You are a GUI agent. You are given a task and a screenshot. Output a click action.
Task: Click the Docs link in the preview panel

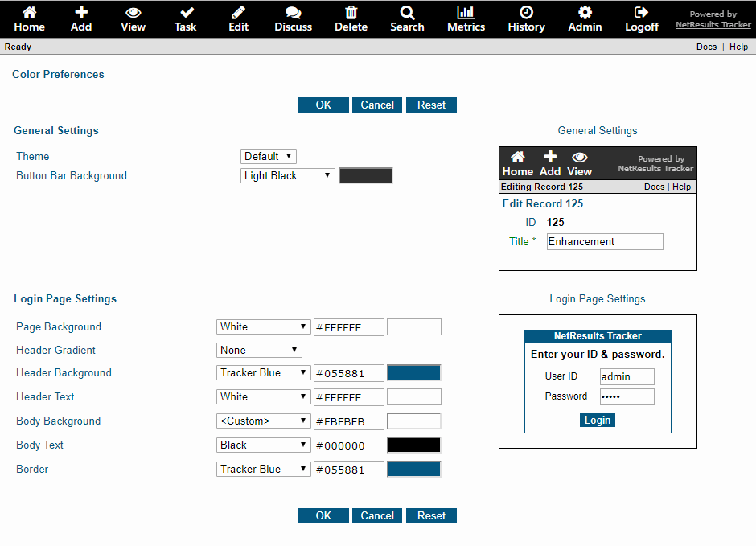click(655, 187)
